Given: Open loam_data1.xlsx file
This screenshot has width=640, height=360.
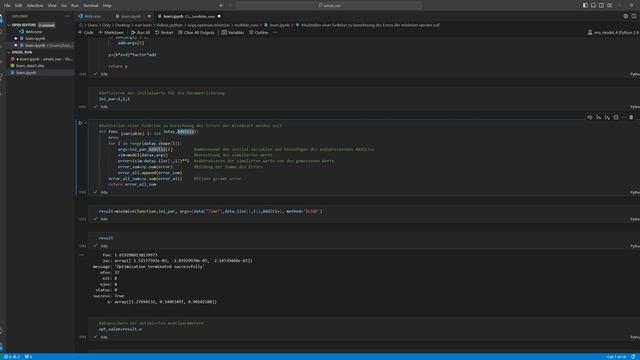Looking at the screenshot, I should pos(30,65).
